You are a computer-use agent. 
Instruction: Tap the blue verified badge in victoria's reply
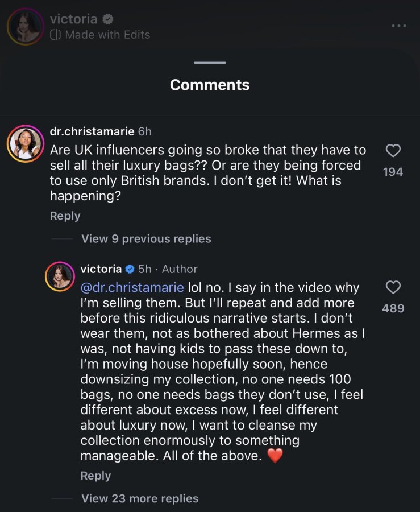click(130, 269)
